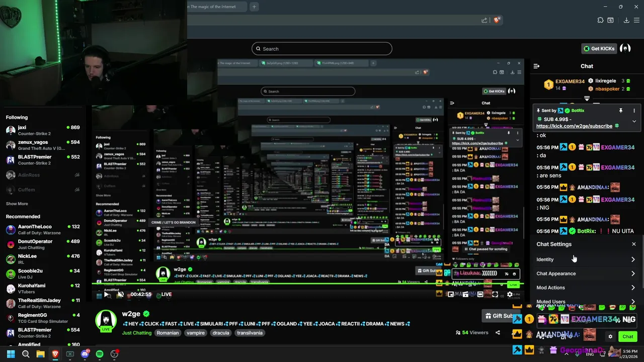
Task: Open DonutOperator recommended channel
Action: coord(43,244)
